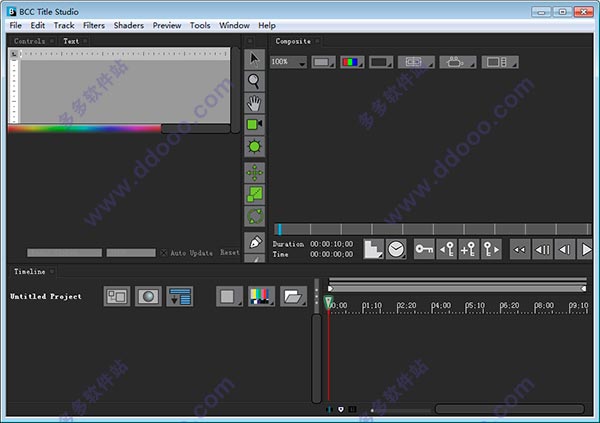The height and width of the screenshot is (423, 600).
Task: Click the clock time icon
Action: (396, 250)
